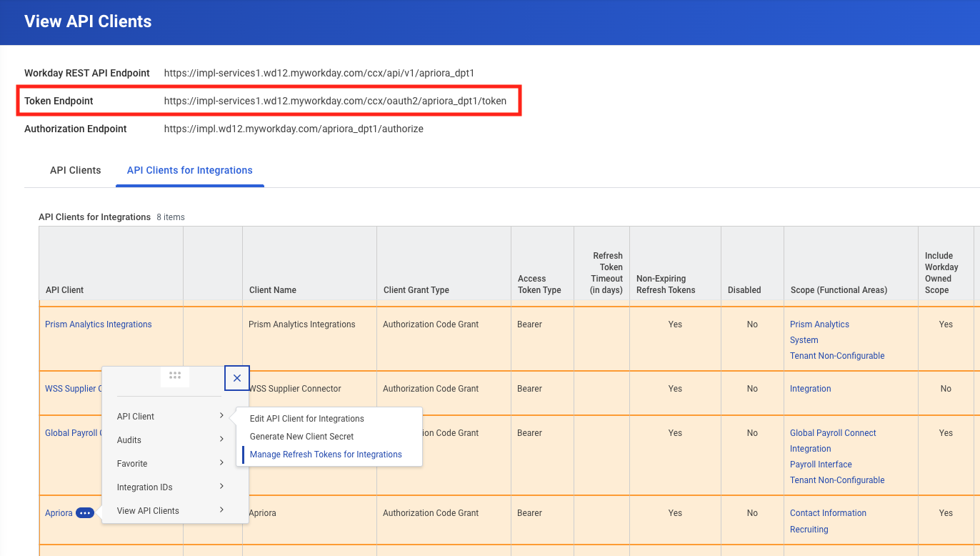Select the Workday REST API Endpoint URL

(319, 73)
